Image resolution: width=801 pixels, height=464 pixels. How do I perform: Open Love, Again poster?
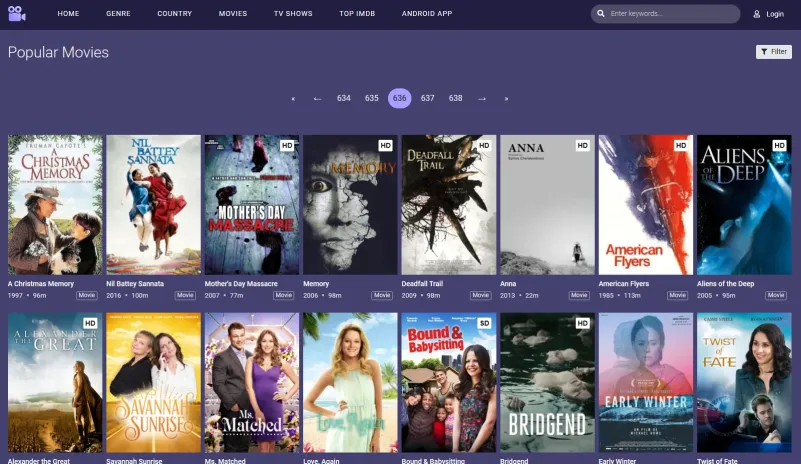click(350, 383)
